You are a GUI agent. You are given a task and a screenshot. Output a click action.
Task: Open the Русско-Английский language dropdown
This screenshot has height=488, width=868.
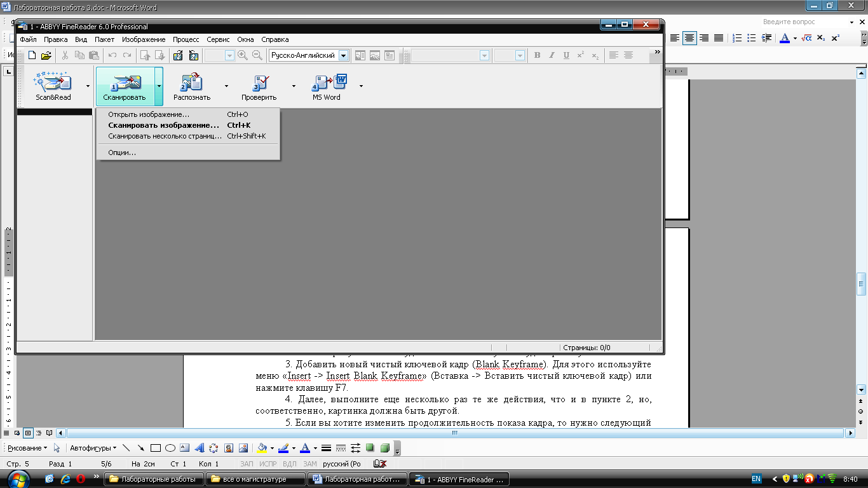(x=344, y=55)
